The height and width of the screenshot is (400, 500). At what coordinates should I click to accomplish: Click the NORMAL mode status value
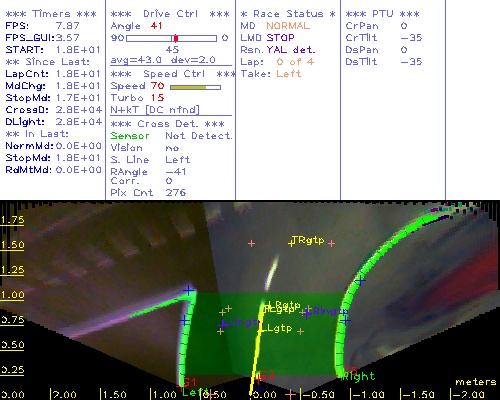[x=288, y=26]
